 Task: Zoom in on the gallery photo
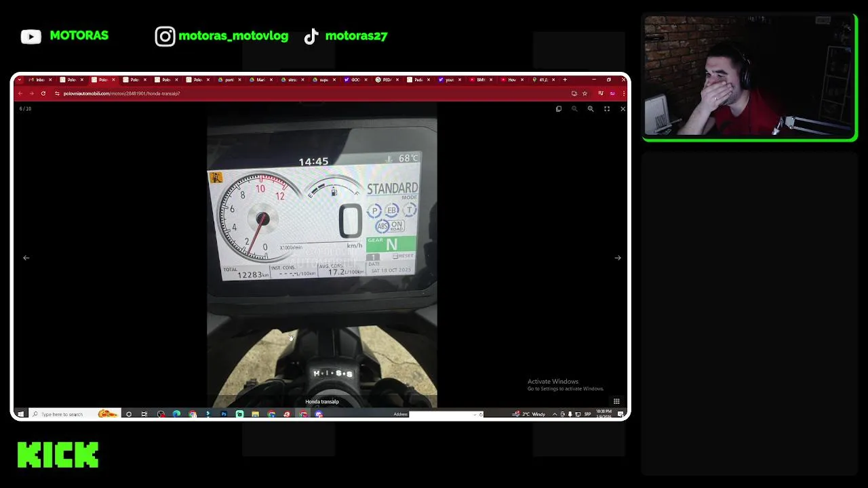click(x=590, y=109)
